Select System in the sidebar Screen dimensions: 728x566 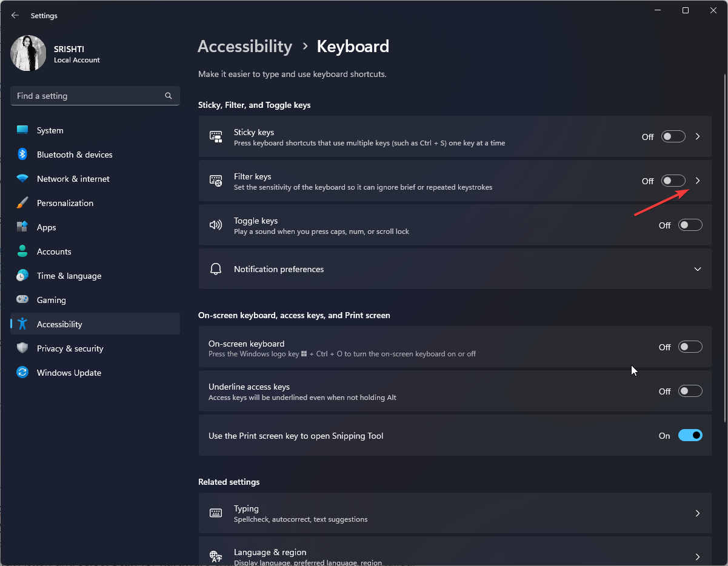click(x=50, y=130)
